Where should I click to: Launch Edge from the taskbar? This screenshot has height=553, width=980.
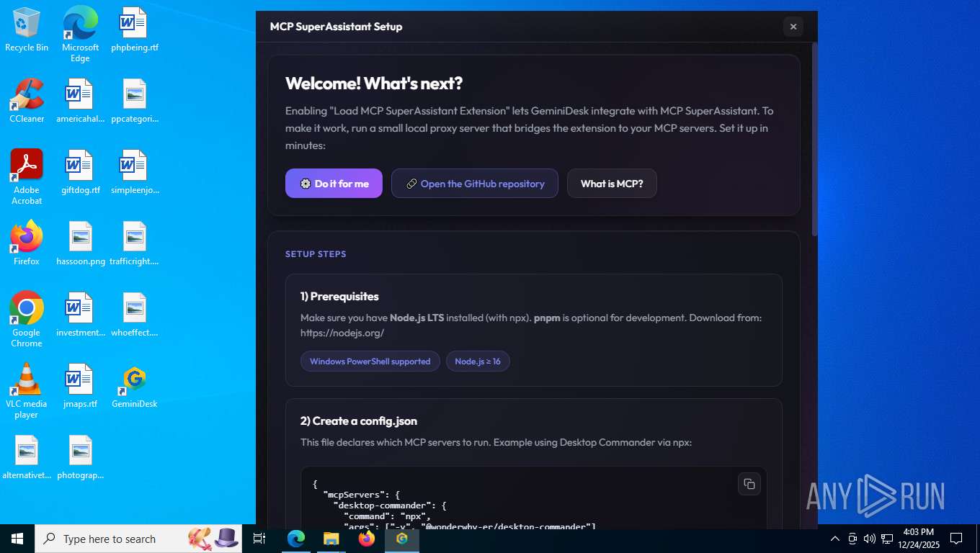click(295, 539)
